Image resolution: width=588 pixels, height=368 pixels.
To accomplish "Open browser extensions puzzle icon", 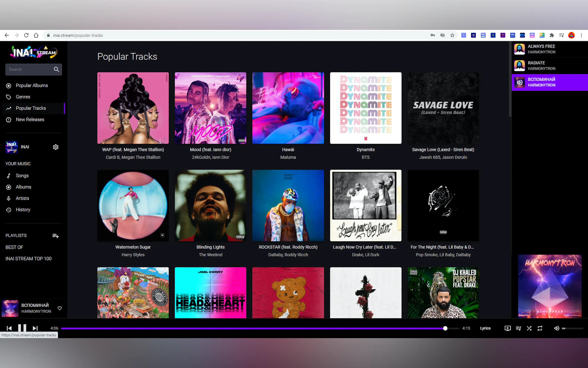I will pos(551,35).
